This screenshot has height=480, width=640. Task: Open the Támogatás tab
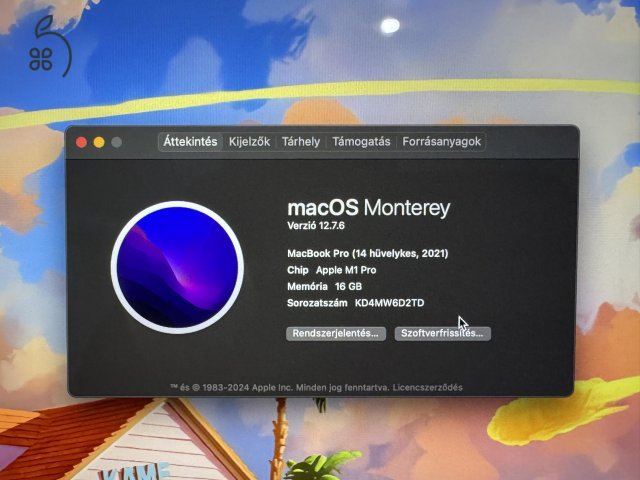click(361, 142)
